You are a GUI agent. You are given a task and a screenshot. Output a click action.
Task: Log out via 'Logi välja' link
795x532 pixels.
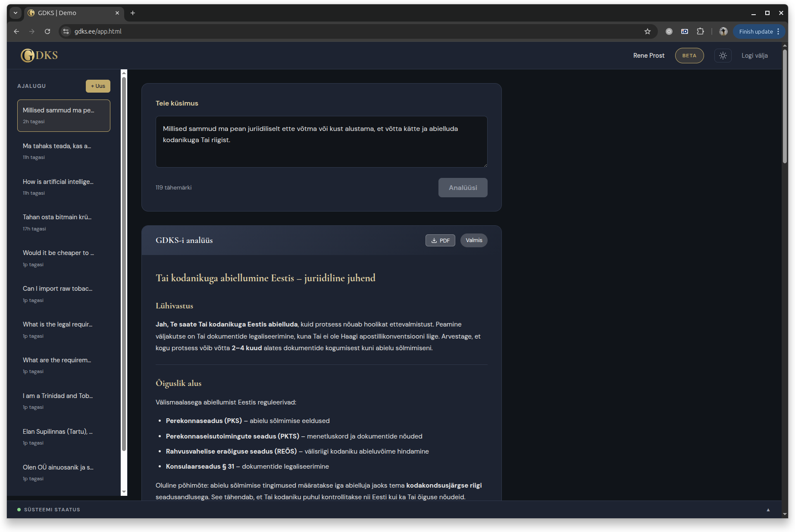point(754,56)
